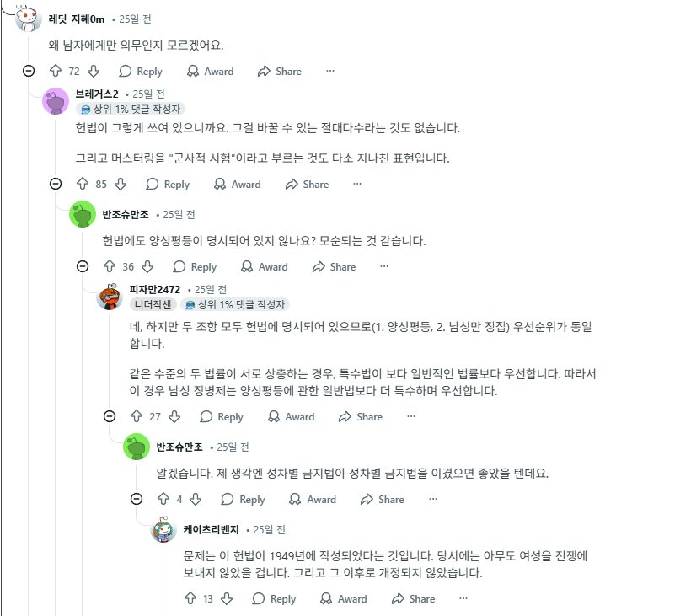Open the 브레거스2 username link
Screen dimensions: 691x616
97,94
